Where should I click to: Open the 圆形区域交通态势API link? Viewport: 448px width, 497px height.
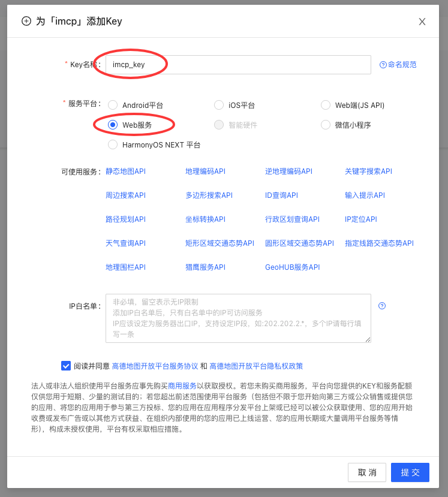pyautogui.click(x=300, y=243)
